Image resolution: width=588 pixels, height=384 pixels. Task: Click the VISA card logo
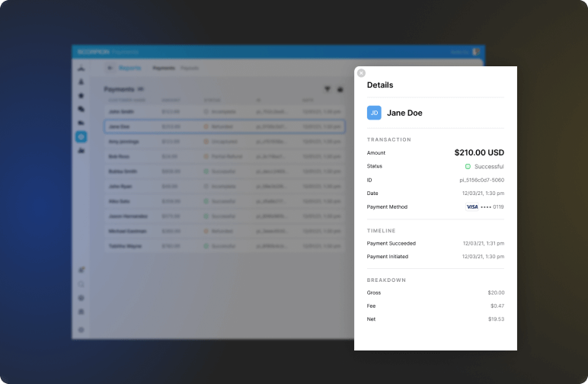pos(472,206)
